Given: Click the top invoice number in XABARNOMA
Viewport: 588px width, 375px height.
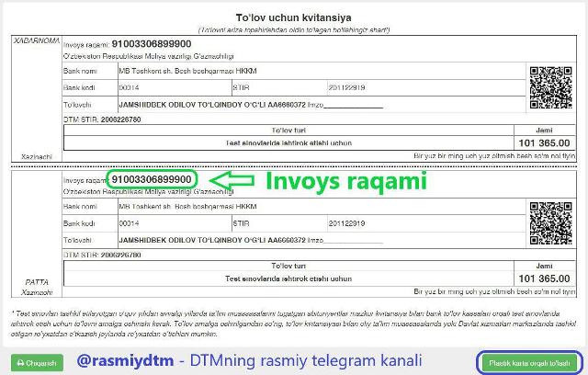Looking at the screenshot, I should point(151,44).
